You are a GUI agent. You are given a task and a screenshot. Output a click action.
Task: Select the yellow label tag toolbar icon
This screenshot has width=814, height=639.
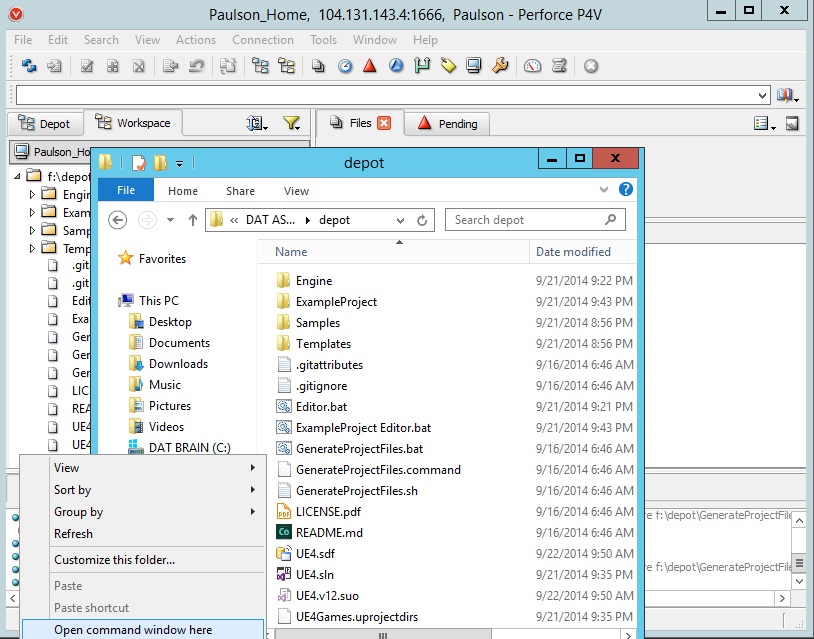click(x=446, y=66)
